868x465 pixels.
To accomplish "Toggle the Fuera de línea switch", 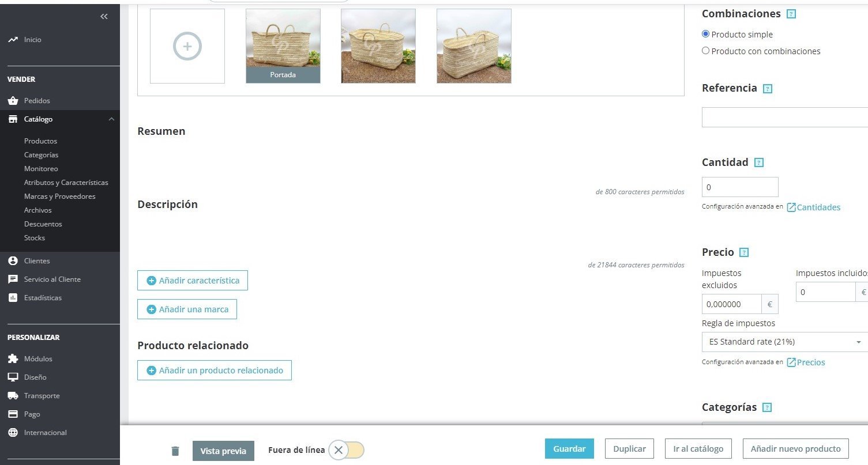I will [x=347, y=450].
